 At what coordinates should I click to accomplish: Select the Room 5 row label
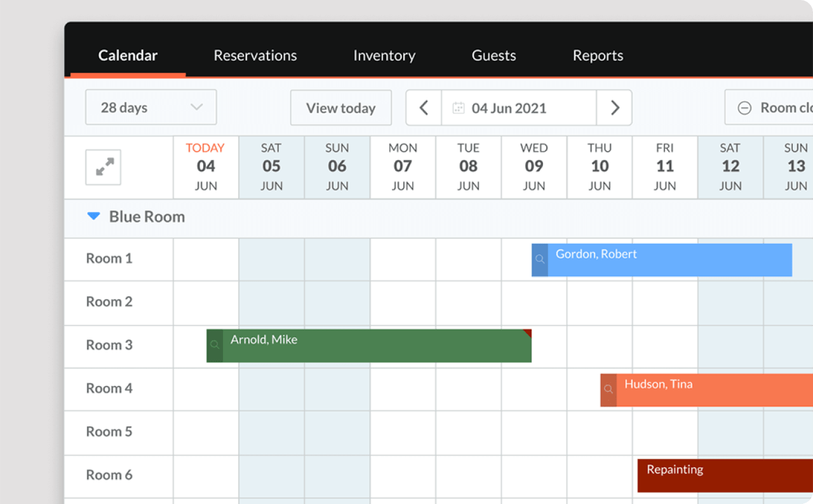pos(109,432)
